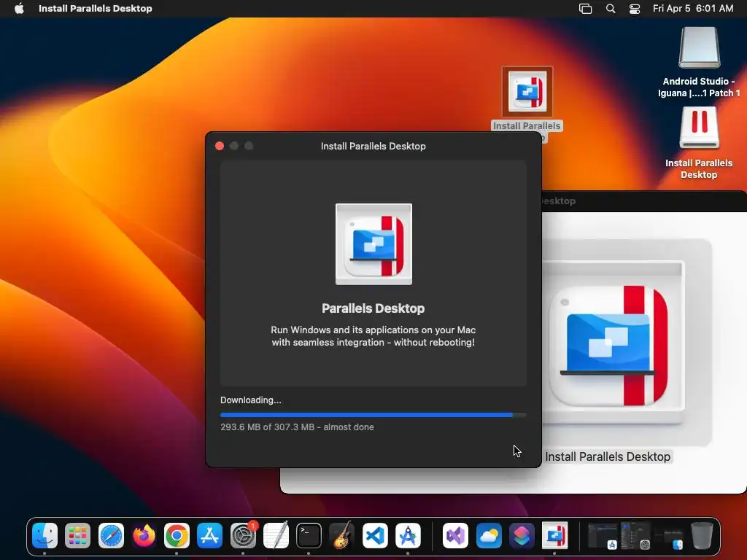
Task: Launch TextEdit from the dock
Action: click(276, 535)
